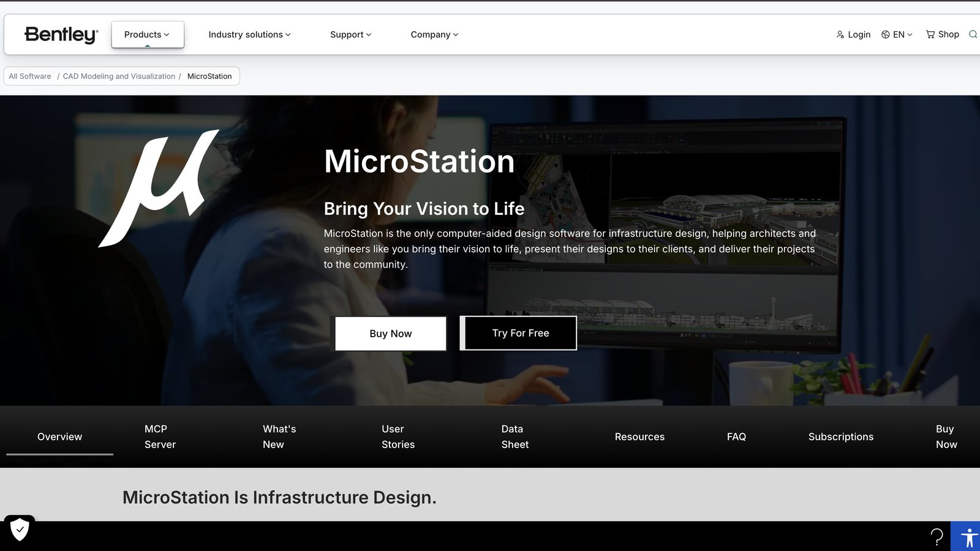The width and height of the screenshot is (980, 551).
Task: Click the Buy Now button in hero
Action: (x=391, y=334)
